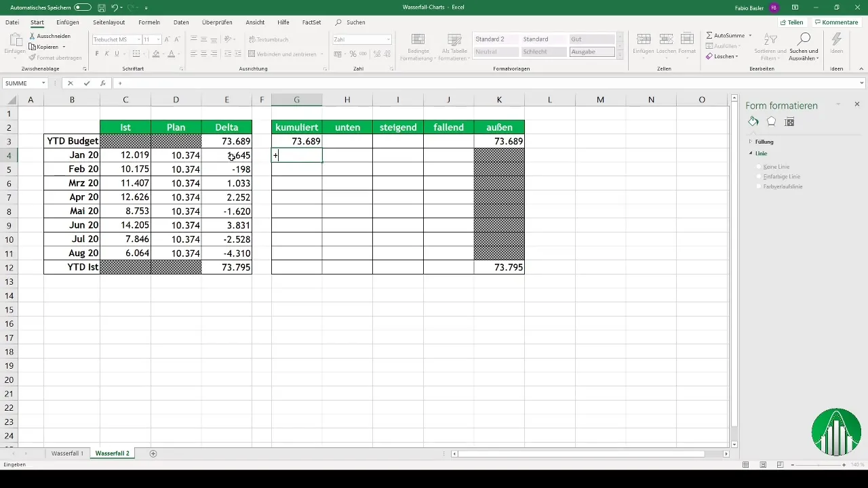
Task: Switch to the Formeln ribbon tab
Action: click(149, 22)
